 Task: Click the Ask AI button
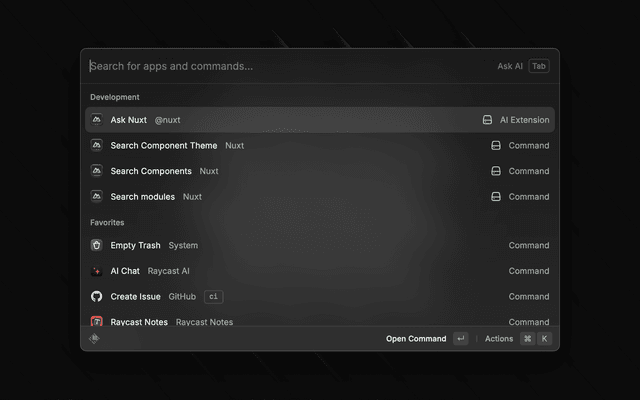510,66
